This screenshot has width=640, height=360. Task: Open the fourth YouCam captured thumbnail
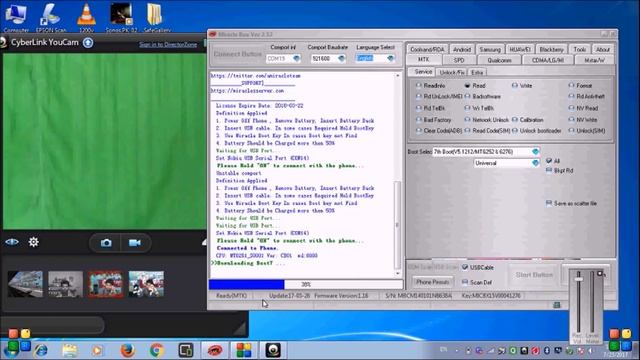point(146,284)
